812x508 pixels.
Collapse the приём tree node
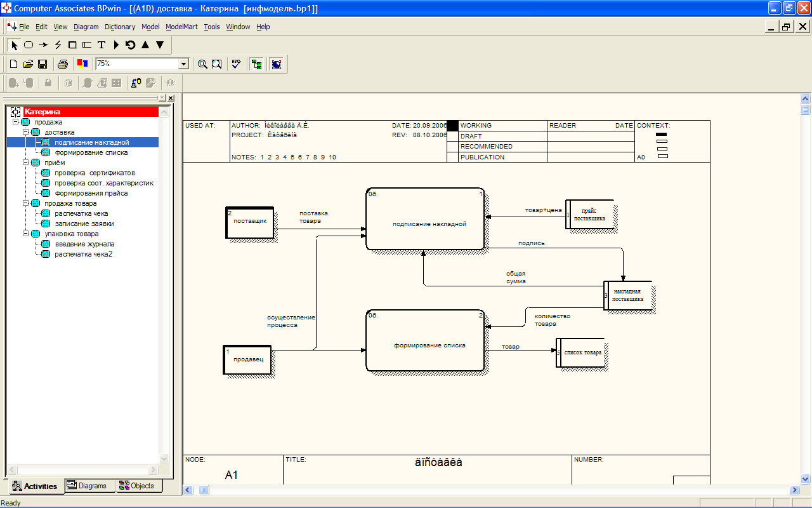(x=26, y=163)
